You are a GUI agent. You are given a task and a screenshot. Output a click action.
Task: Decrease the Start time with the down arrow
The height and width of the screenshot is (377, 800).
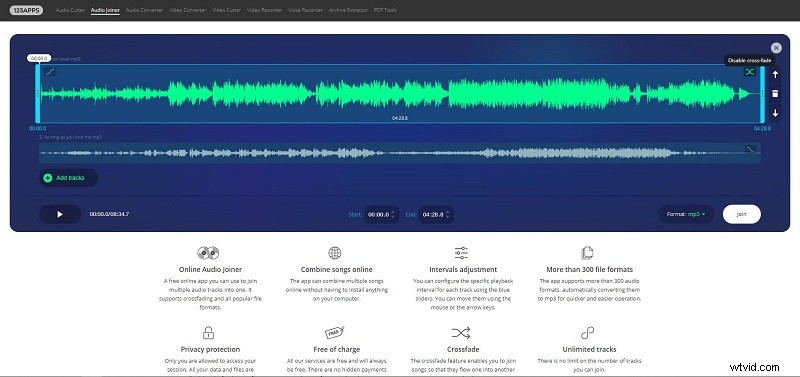tap(393, 217)
